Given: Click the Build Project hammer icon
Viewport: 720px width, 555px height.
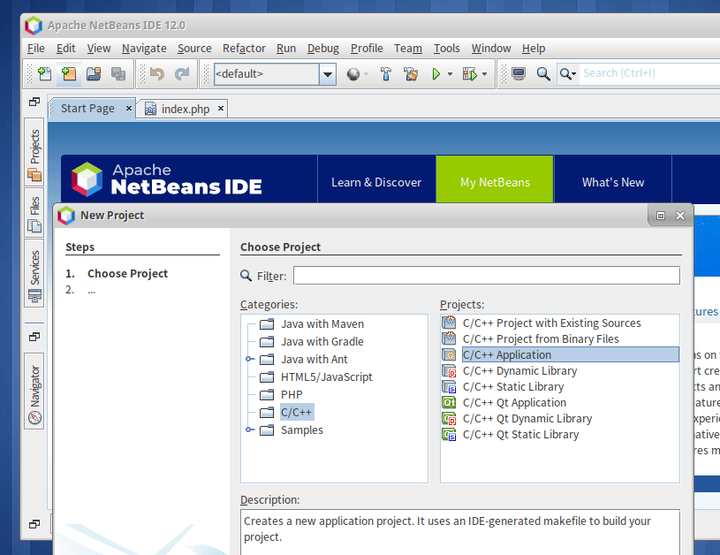Looking at the screenshot, I should tap(386, 73).
